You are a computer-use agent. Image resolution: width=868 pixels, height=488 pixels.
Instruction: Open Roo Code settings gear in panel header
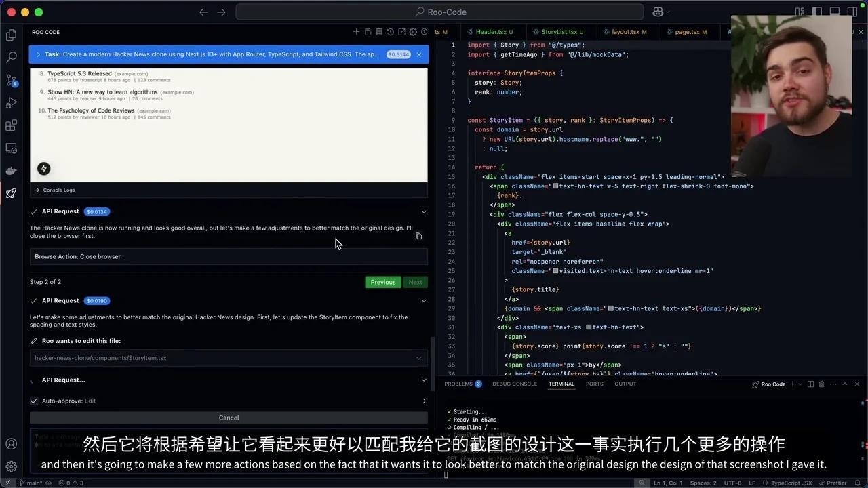pyautogui.click(x=413, y=32)
